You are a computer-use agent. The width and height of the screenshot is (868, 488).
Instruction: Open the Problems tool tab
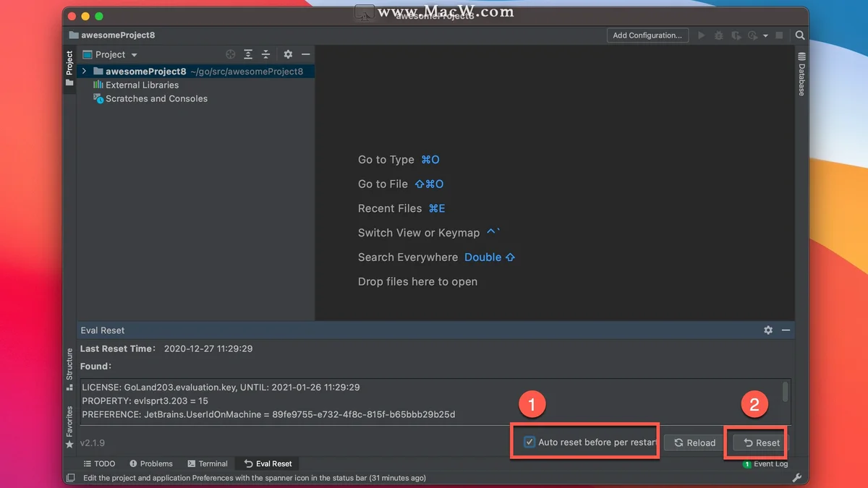150,463
